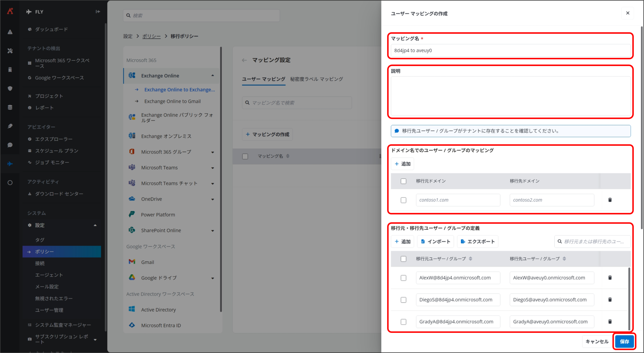The width and height of the screenshot is (644, 353).
Task: Delete the AlexW mapping row with trash icon
Action: coord(610,278)
